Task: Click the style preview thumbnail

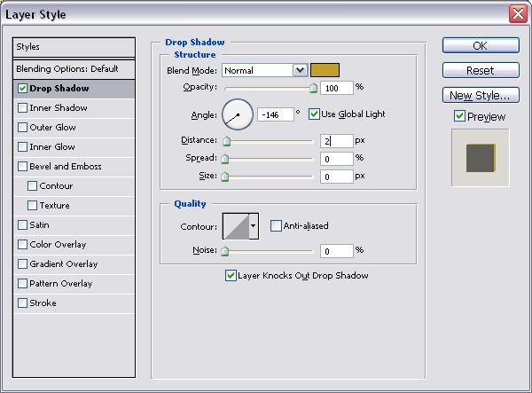Action: [481, 158]
